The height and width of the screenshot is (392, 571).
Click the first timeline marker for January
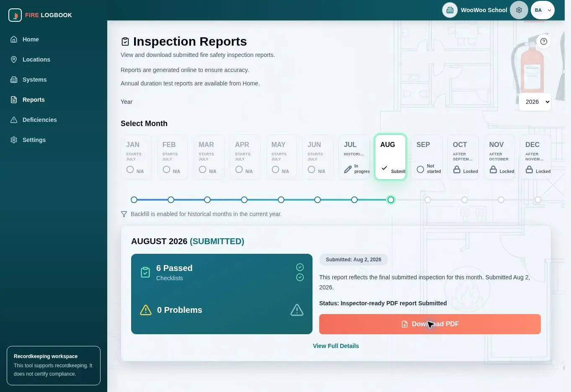point(134,200)
